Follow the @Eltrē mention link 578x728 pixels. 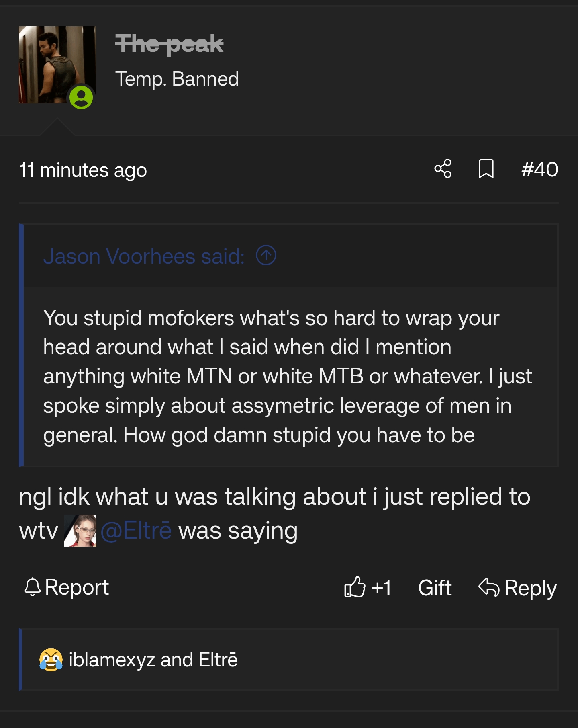tap(137, 530)
